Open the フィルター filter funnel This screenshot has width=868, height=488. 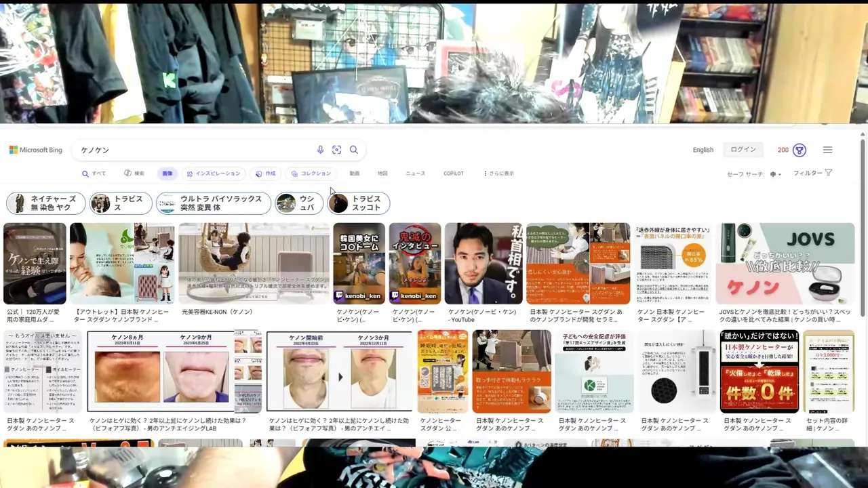point(812,173)
